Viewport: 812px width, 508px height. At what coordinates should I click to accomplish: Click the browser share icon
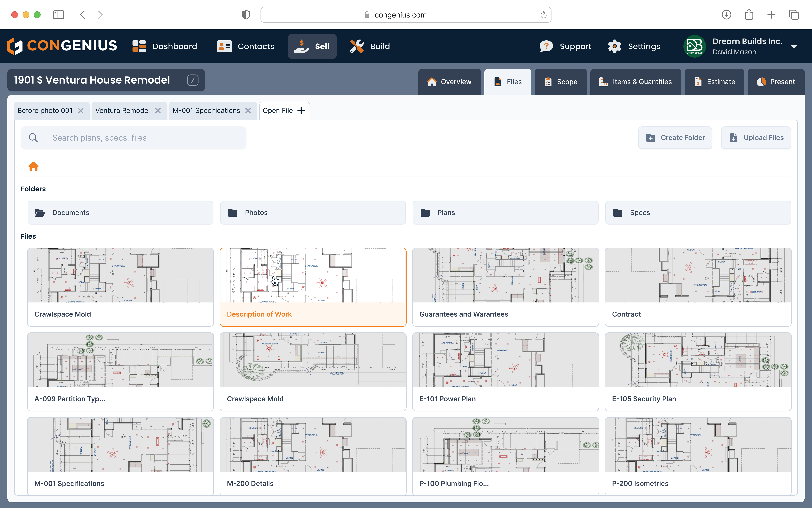tap(749, 14)
